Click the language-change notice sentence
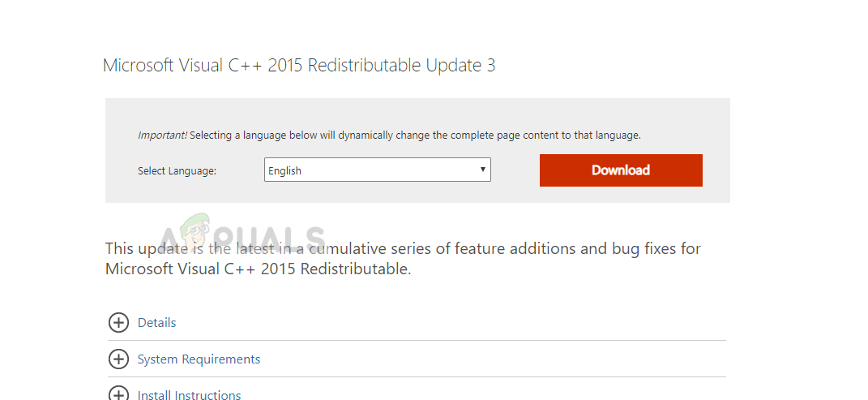 click(x=415, y=135)
